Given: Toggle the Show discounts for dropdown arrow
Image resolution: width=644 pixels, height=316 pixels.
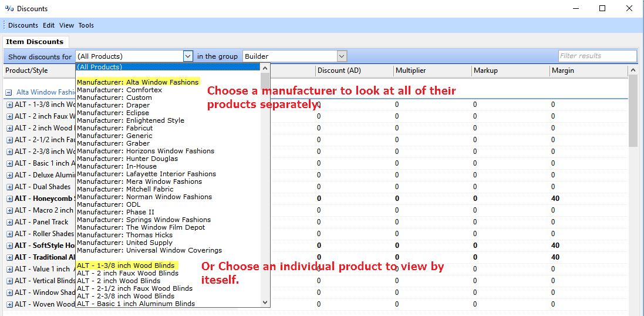Looking at the screenshot, I should [188, 56].
